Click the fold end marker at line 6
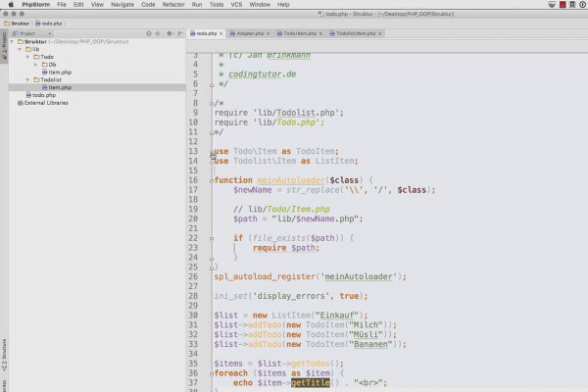The width and height of the screenshot is (588, 392). 212,85
